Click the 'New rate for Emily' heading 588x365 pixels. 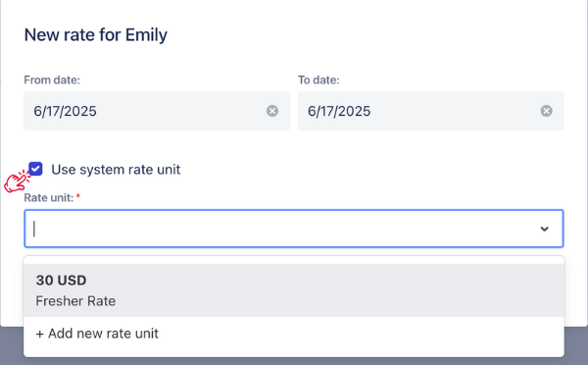click(x=96, y=35)
